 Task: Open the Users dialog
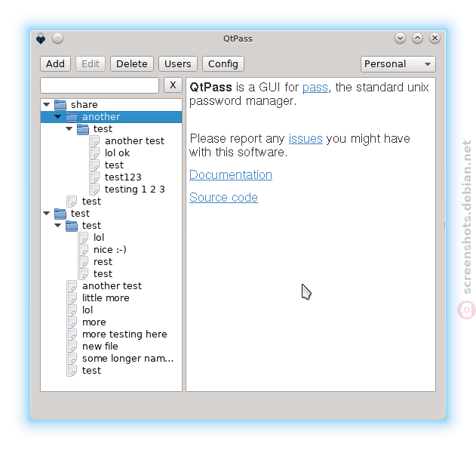click(x=178, y=64)
